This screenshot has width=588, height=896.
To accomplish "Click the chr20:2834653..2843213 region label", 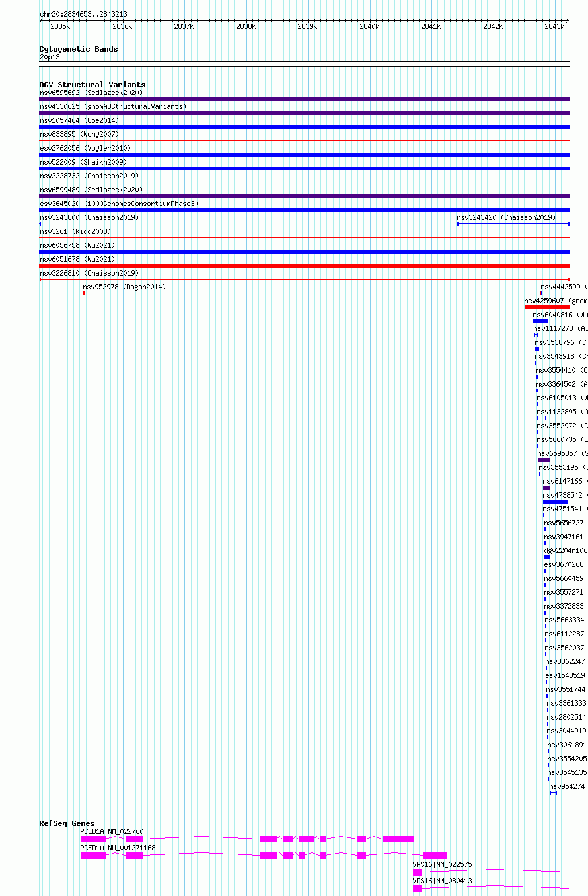I will pos(83,14).
